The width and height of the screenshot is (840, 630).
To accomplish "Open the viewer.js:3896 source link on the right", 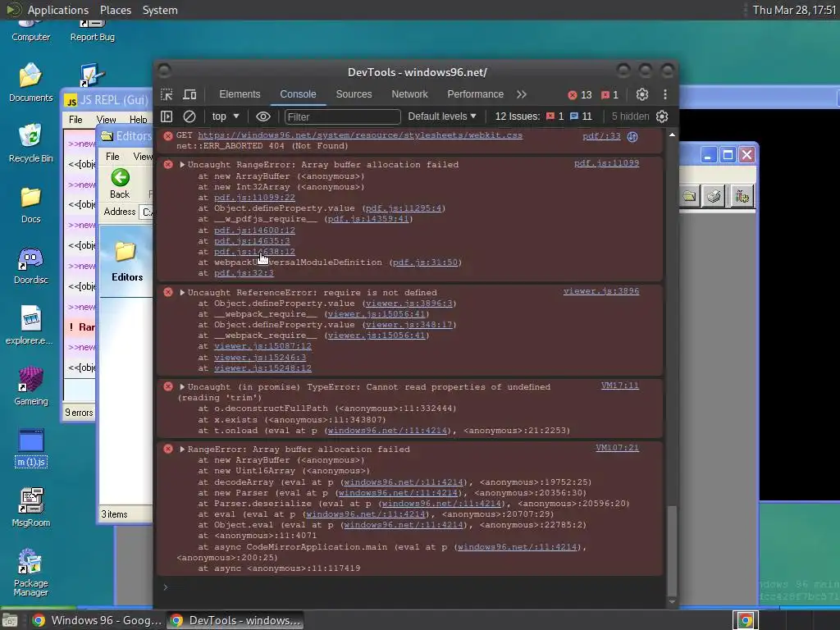I will (601, 291).
